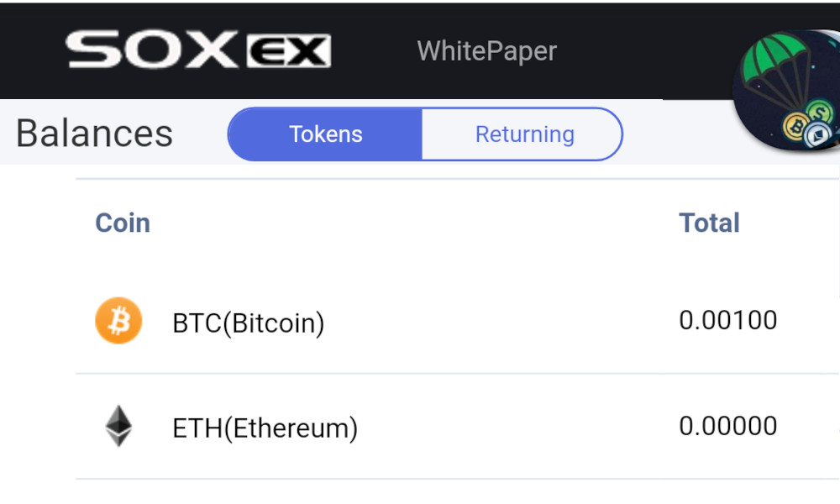
Task: Open the WhitePaper link
Action: tap(486, 50)
